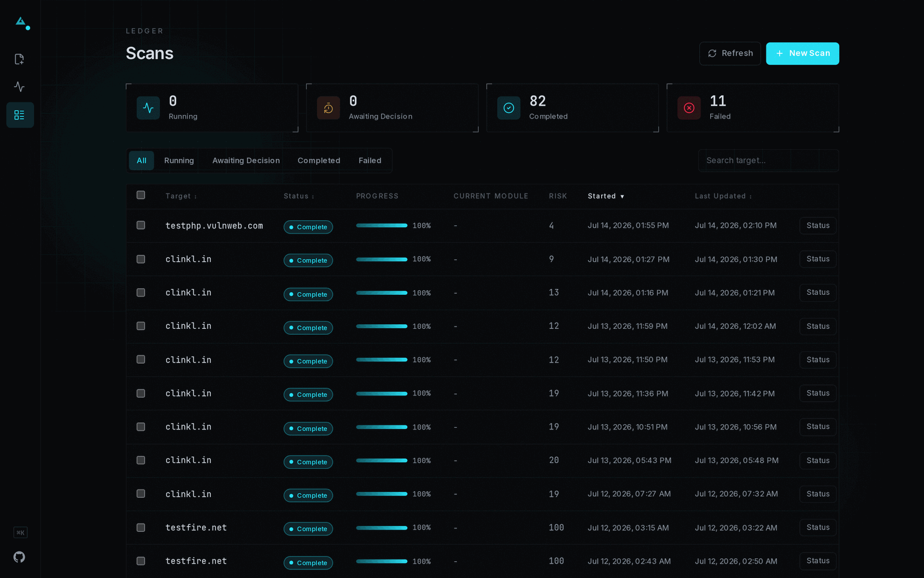The height and width of the screenshot is (578, 924).
Task: Open Status for clinkl.in updated 01:21 PM
Action: point(818,292)
